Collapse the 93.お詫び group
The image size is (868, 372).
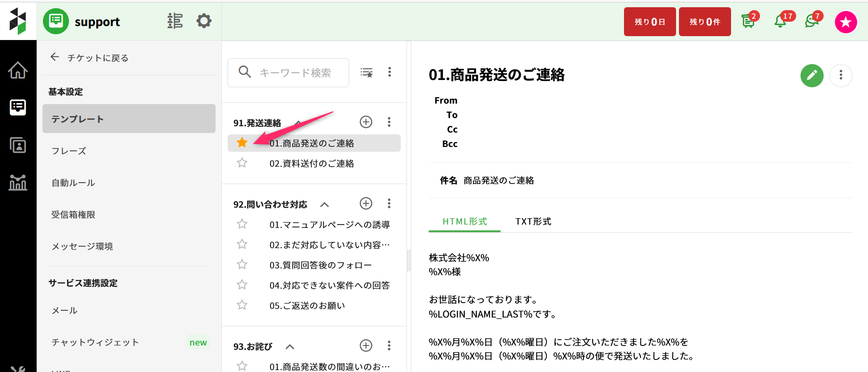point(290,346)
